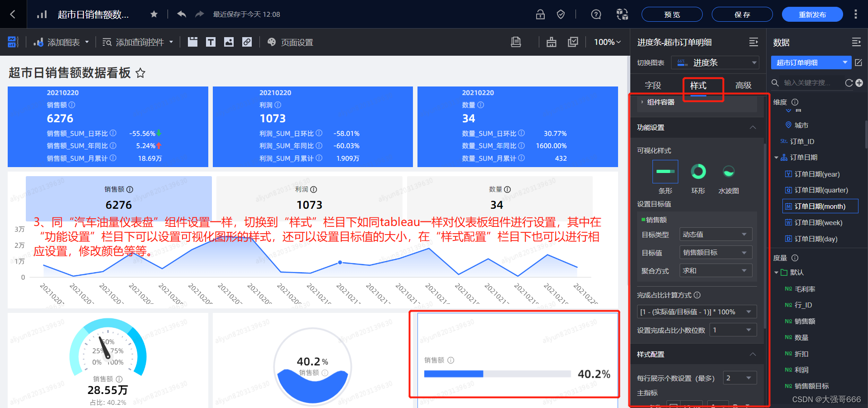Screen dimensions: 868x408
Task: Switch to the 高级 tab
Action: point(743,85)
